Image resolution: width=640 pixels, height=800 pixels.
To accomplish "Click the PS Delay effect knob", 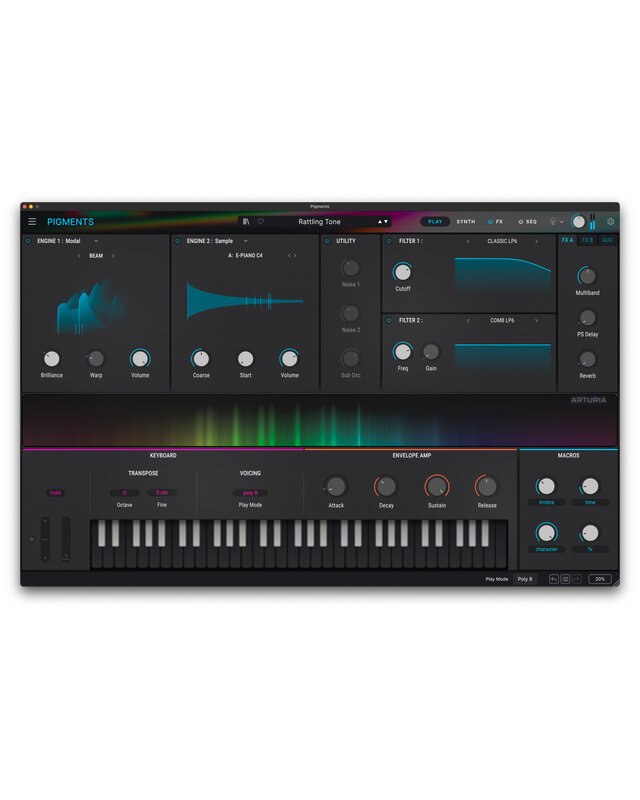I will 587,317.
